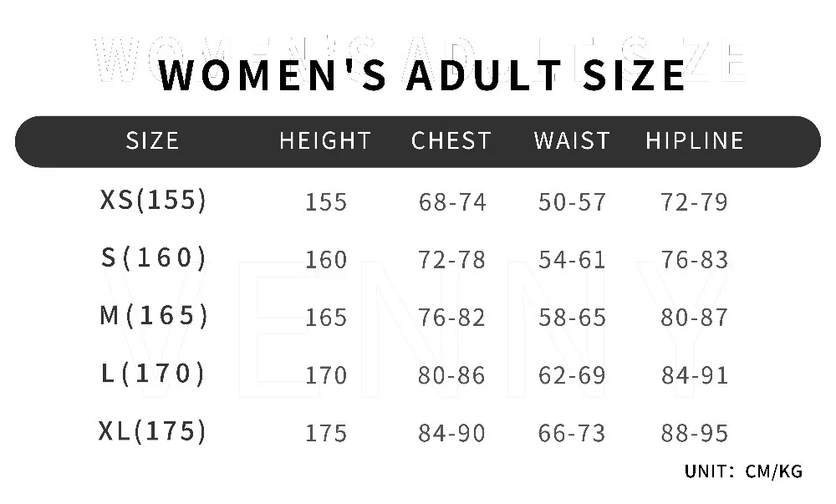Click the XS(155) size label
The width and height of the screenshot is (836, 504).
[x=153, y=201]
